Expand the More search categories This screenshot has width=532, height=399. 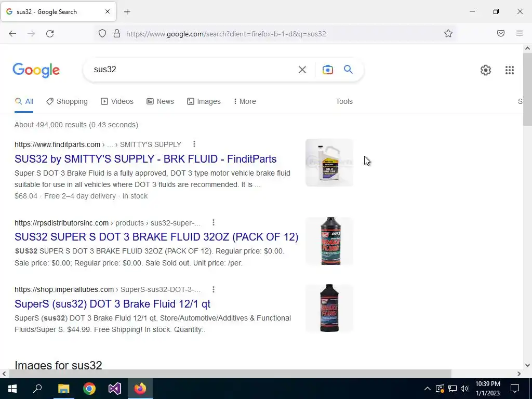[x=245, y=101]
